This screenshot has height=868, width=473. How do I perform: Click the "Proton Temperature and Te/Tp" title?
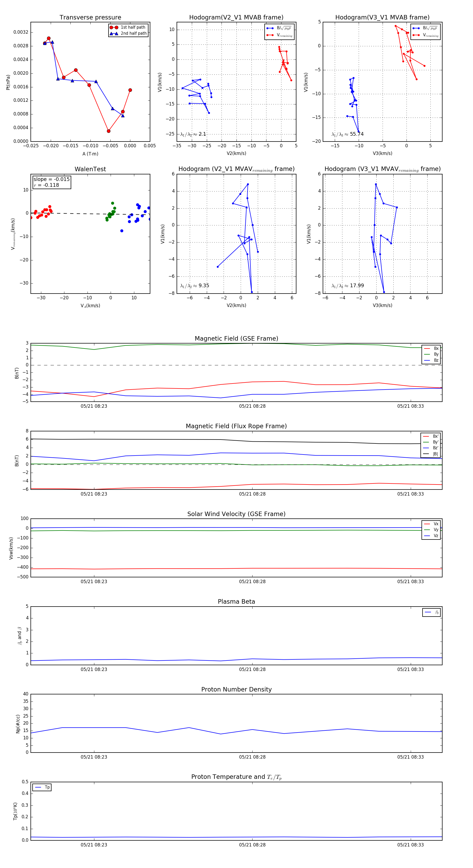pos(236,777)
